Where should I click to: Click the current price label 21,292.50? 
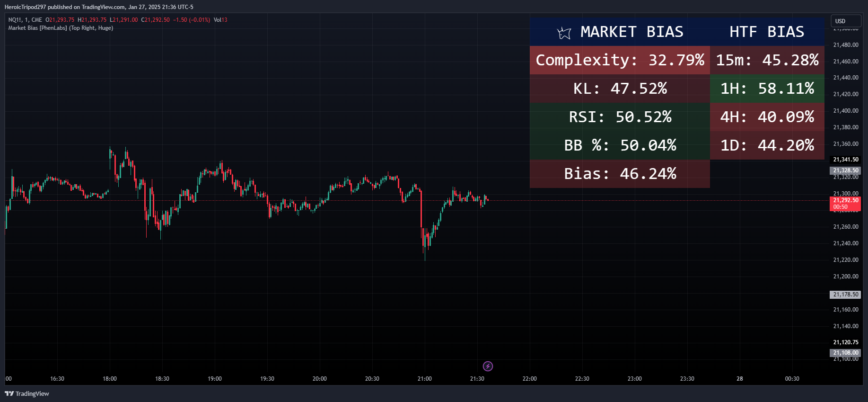(x=845, y=204)
